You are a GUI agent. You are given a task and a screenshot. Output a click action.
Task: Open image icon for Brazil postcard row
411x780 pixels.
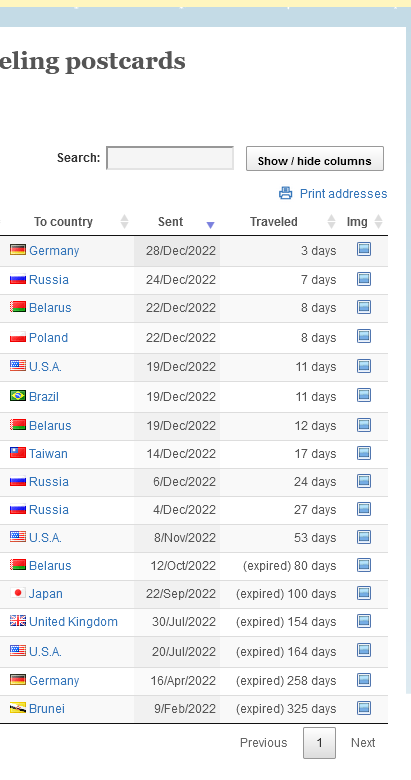coord(364,395)
